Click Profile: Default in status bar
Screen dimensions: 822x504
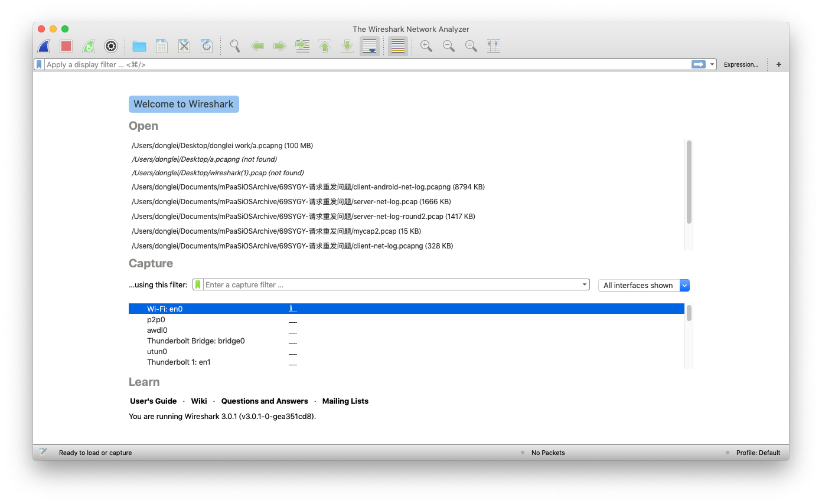tap(758, 453)
